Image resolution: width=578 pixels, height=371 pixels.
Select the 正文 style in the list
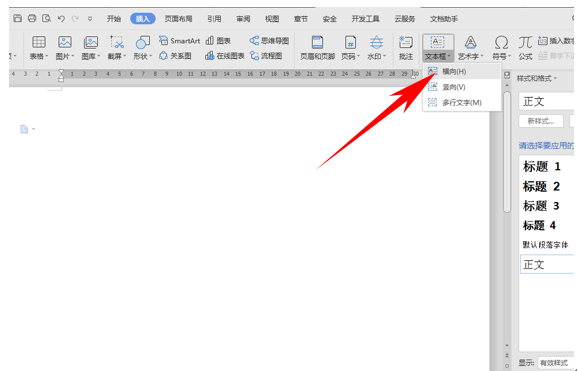547,264
